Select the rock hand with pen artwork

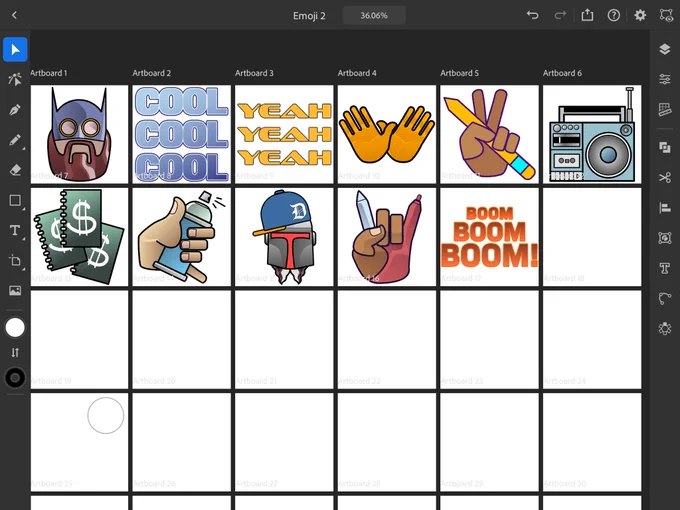tap(386, 237)
